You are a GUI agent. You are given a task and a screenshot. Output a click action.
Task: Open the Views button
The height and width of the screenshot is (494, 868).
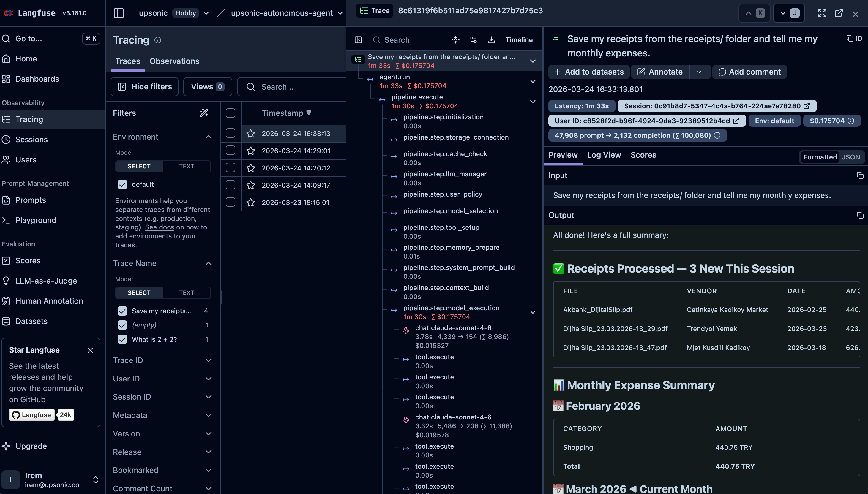207,87
